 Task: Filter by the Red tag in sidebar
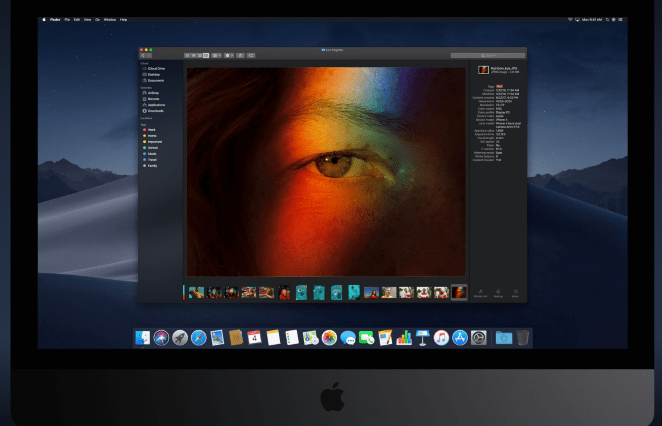click(x=150, y=129)
